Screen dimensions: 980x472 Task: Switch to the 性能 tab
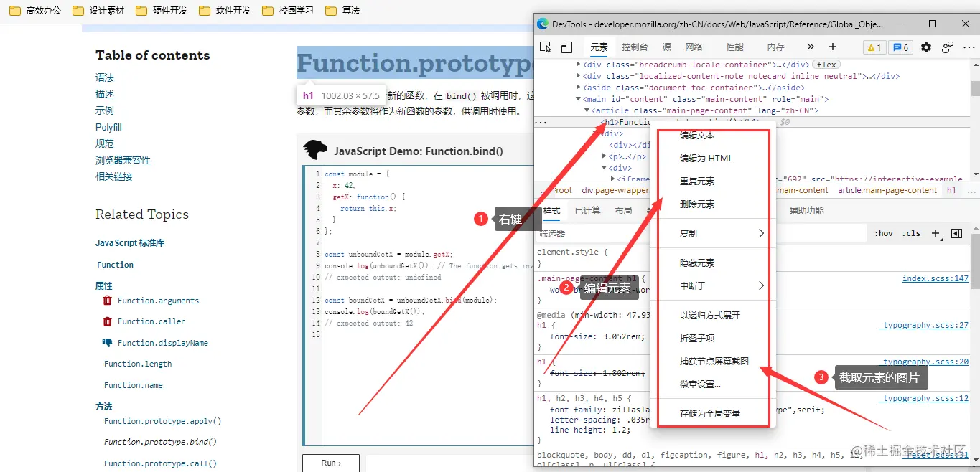[734, 47]
